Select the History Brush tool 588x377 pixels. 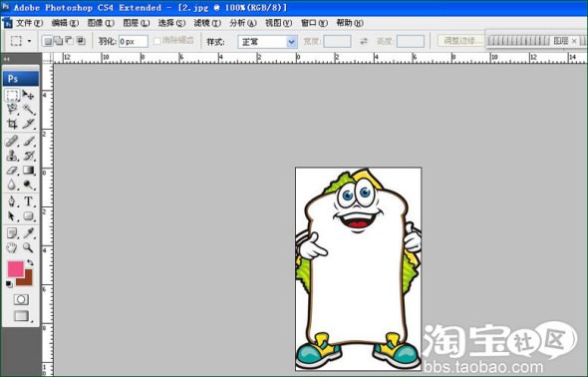pos(28,156)
